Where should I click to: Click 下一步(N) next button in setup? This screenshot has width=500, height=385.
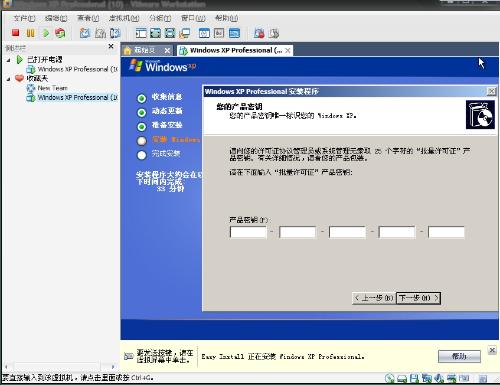pos(419,298)
